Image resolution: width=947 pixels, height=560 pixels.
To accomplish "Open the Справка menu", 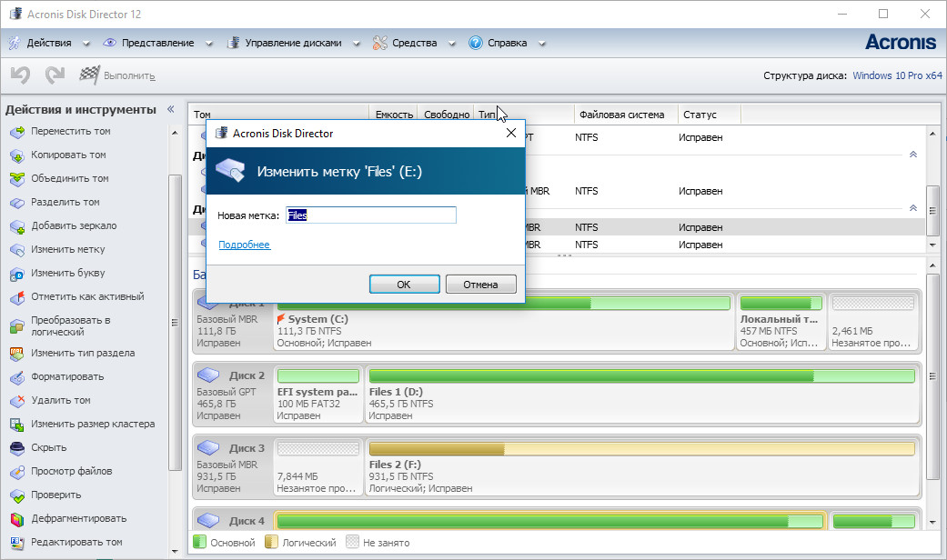I will pyautogui.click(x=507, y=43).
